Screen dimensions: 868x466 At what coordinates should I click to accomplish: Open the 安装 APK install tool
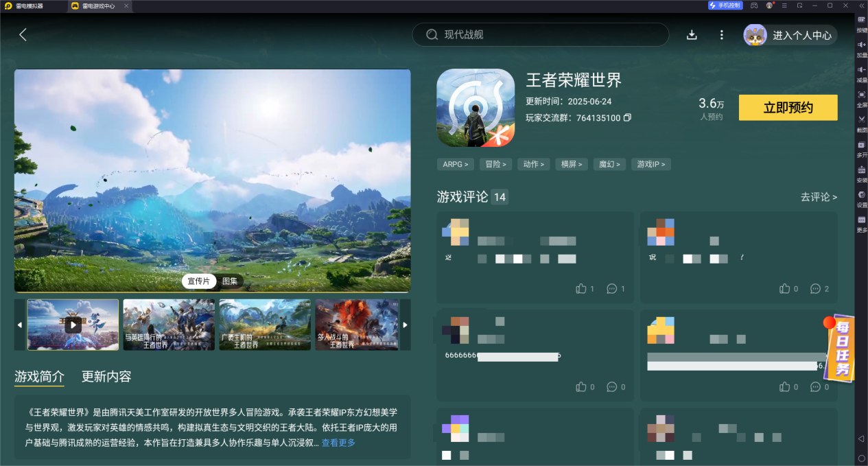862,173
